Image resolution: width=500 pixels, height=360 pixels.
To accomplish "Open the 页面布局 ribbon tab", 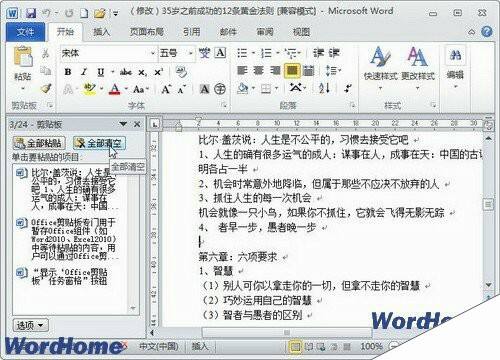I will point(146,32).
